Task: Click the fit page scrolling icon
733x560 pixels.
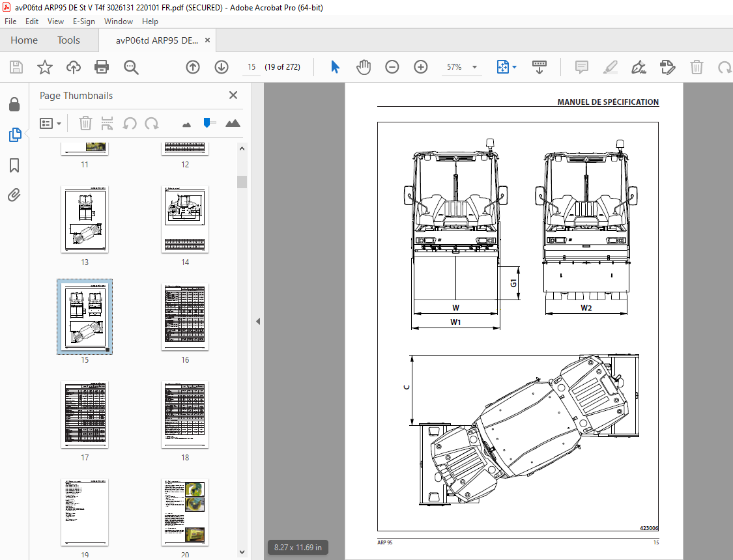Action: tap(502, 67)
